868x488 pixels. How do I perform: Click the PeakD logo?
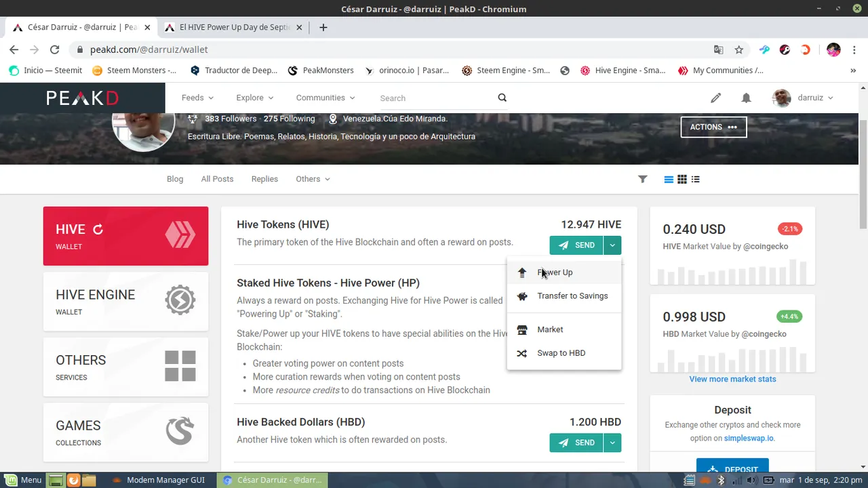coord(83,98)
